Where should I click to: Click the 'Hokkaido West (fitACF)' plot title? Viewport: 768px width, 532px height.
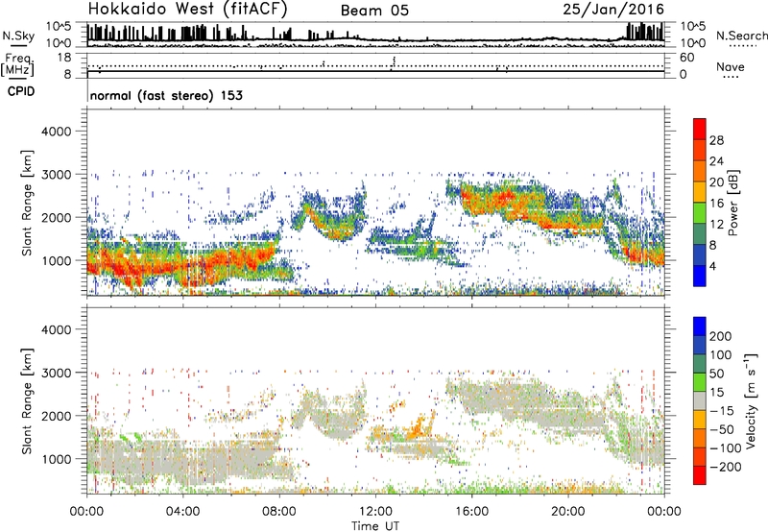(x=187, y=10)
